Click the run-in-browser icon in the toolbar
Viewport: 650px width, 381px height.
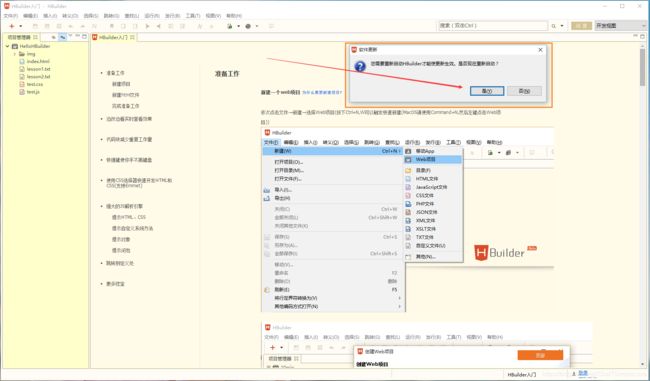click(229, 26)
